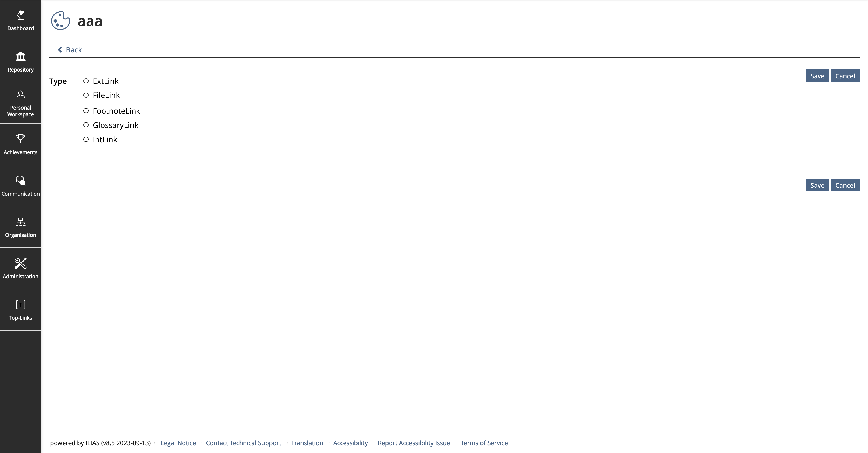Choose the FootnoteLink type
Screen dimensions: 868x453
(x=86, y=111)
